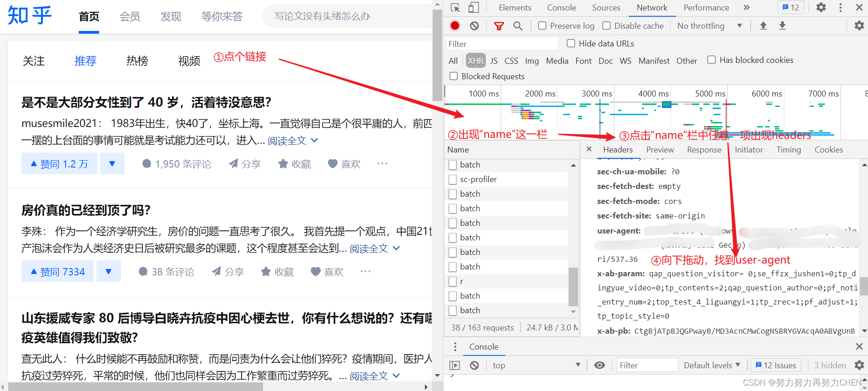Open Preview tab of request
Viewport: 868px width, 391px height.
tap(660, 149)
